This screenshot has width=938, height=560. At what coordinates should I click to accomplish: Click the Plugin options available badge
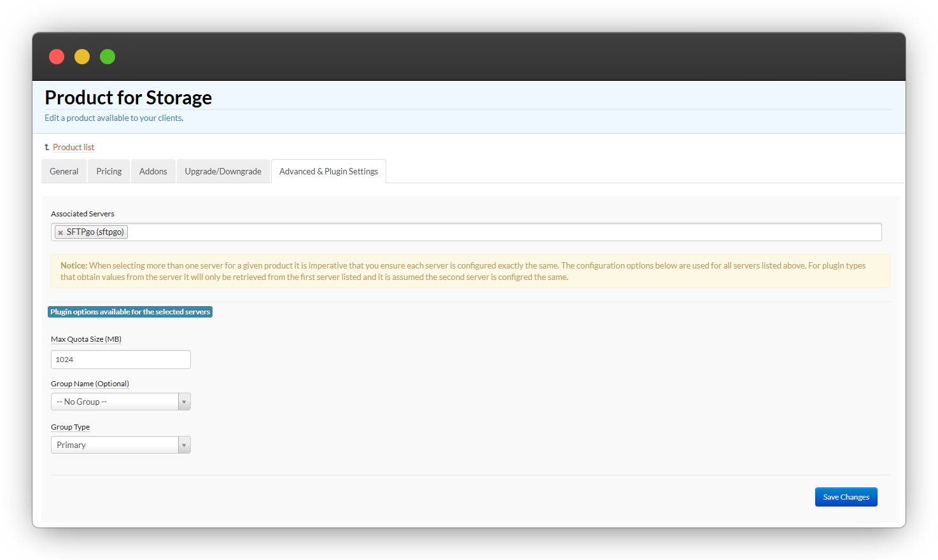pos(130,312)
